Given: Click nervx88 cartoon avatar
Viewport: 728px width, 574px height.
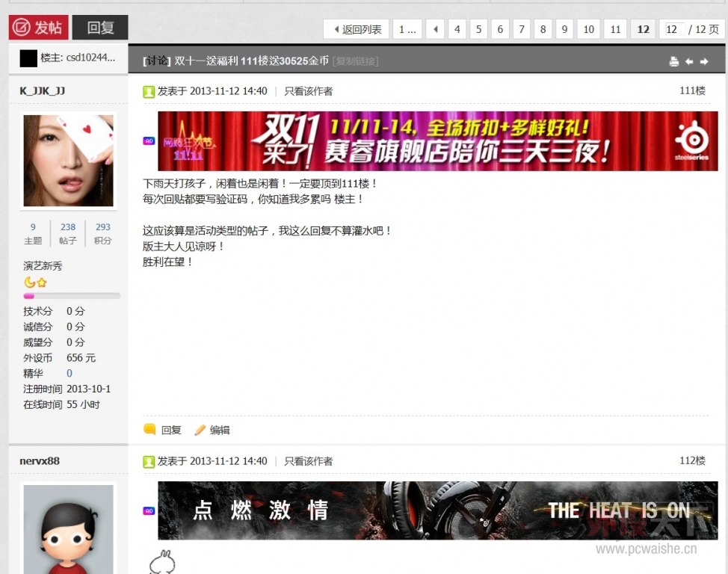Looking at the screenshot, I should 68,529.
